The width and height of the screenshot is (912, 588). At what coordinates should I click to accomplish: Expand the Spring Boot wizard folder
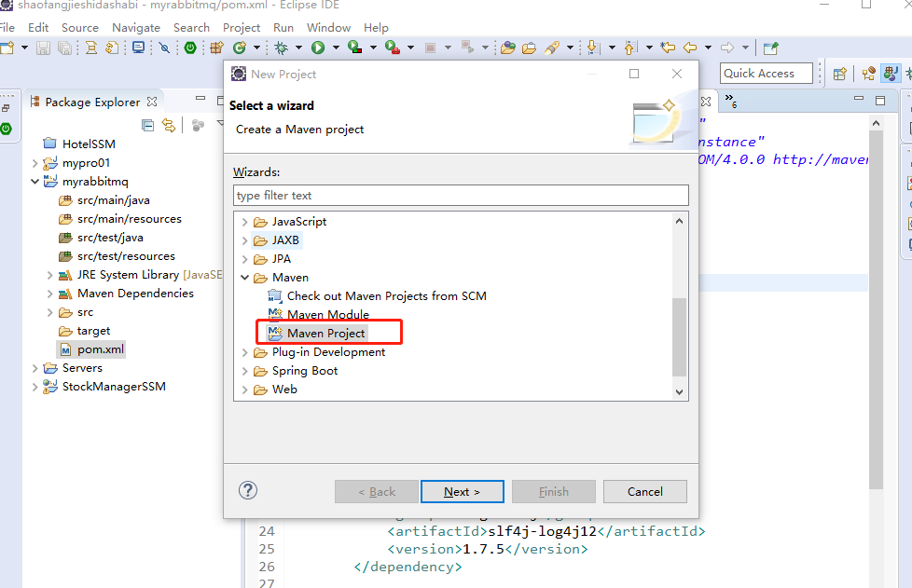tap(245, 371)
